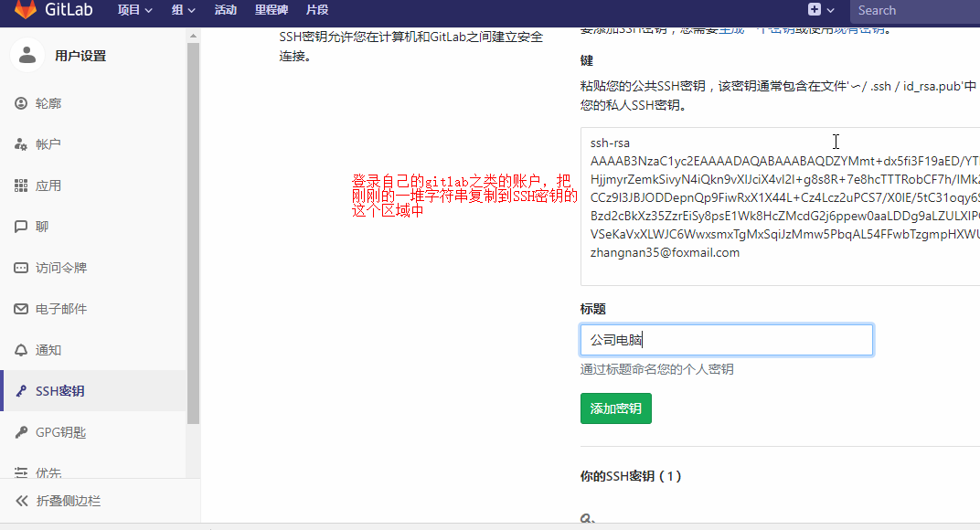Click the 通知 bell icon
The width and height of the screenshot is (980, 530).
coord(21,350)
